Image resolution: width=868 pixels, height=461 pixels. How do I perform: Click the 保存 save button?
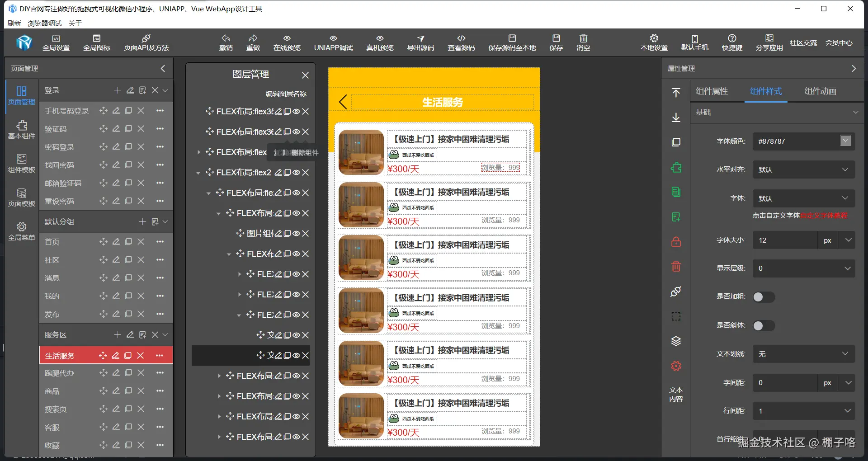pyautogui.click(x=556, y=42)
